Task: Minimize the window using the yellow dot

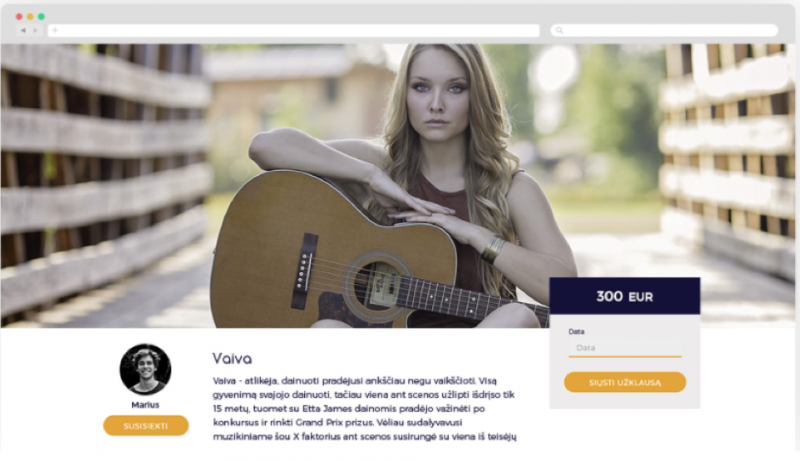Action: click(30, 17)
